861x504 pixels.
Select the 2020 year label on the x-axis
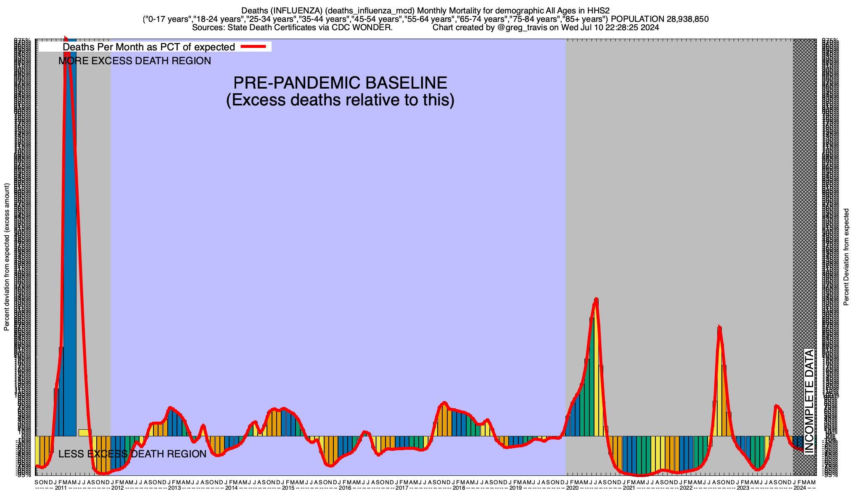pos(572,488)
